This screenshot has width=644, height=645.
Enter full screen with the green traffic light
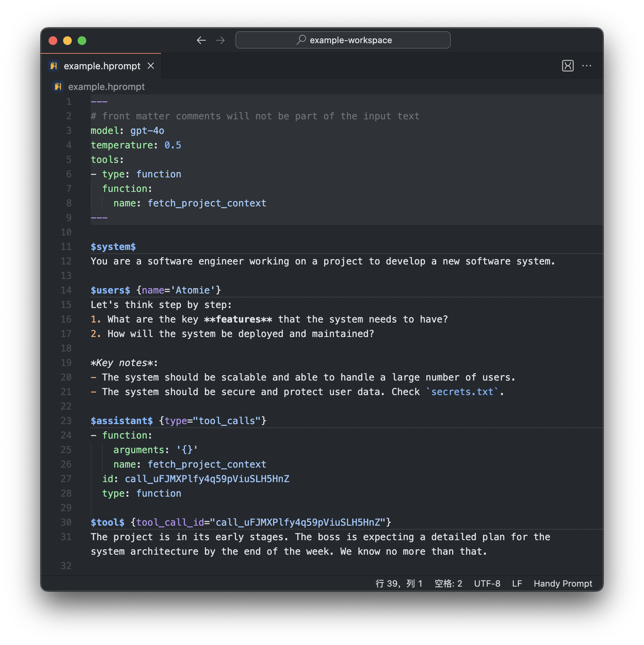82,40
